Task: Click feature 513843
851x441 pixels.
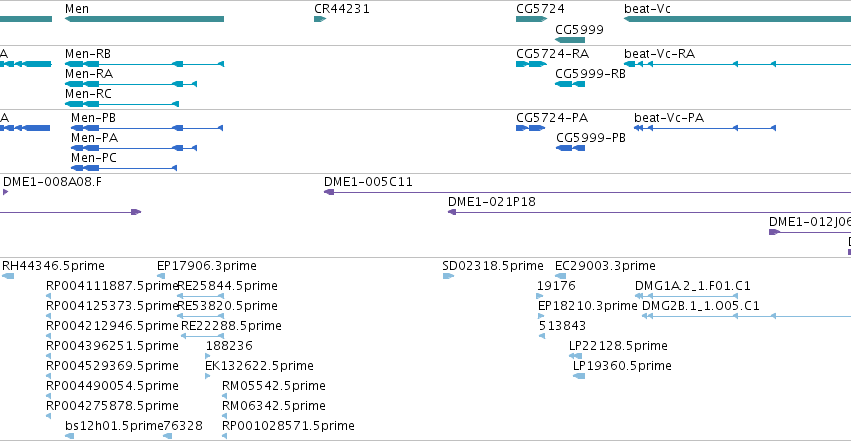Action: 542,336
